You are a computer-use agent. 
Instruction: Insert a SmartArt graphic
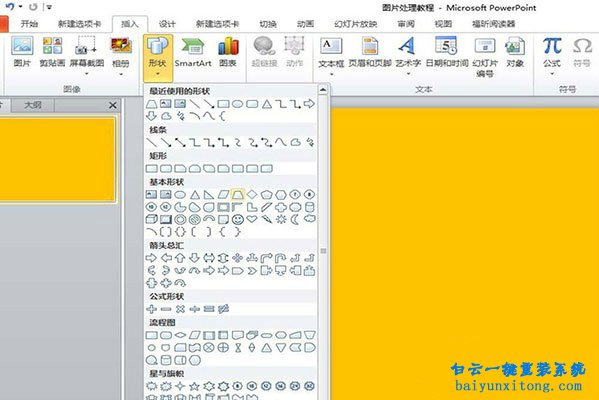pos(193,52)
